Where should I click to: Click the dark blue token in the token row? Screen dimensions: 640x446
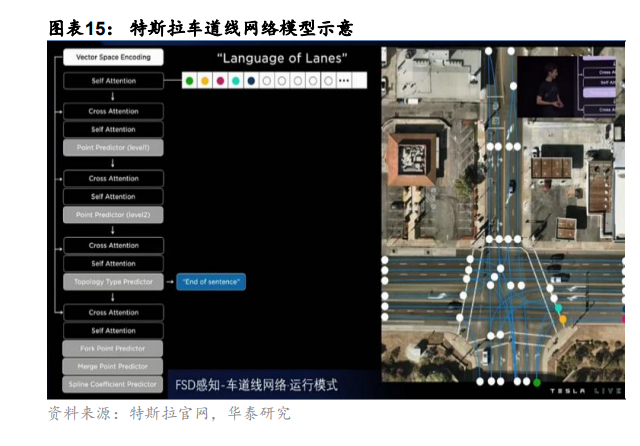tap(251, 81)
